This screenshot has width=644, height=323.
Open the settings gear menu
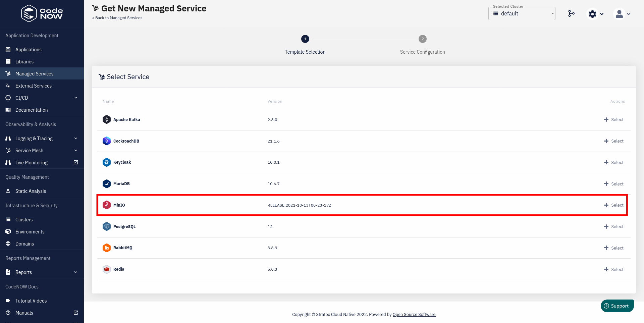(596, 14)
